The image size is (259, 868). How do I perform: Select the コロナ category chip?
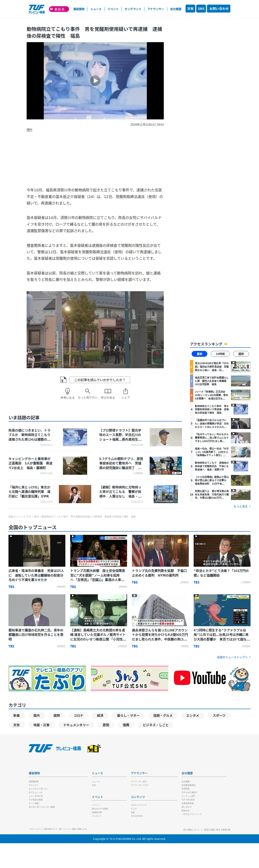pyautogui.click(x=78, y=715)
